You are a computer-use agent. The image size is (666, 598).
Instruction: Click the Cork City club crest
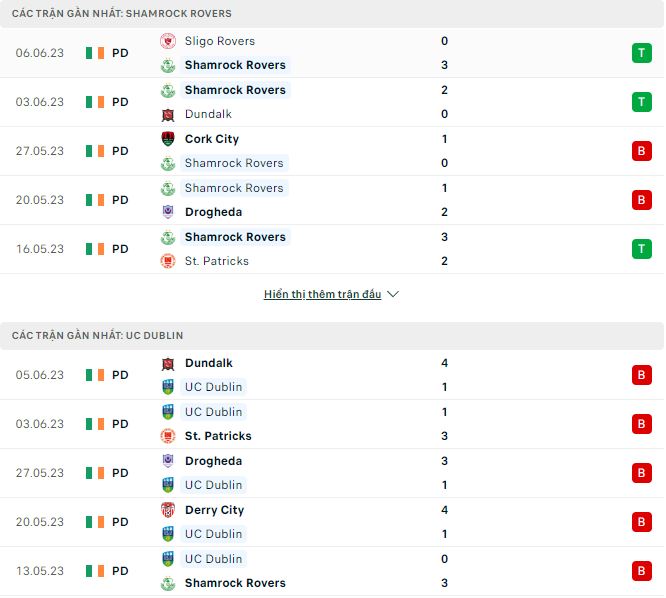pos(168,139)
